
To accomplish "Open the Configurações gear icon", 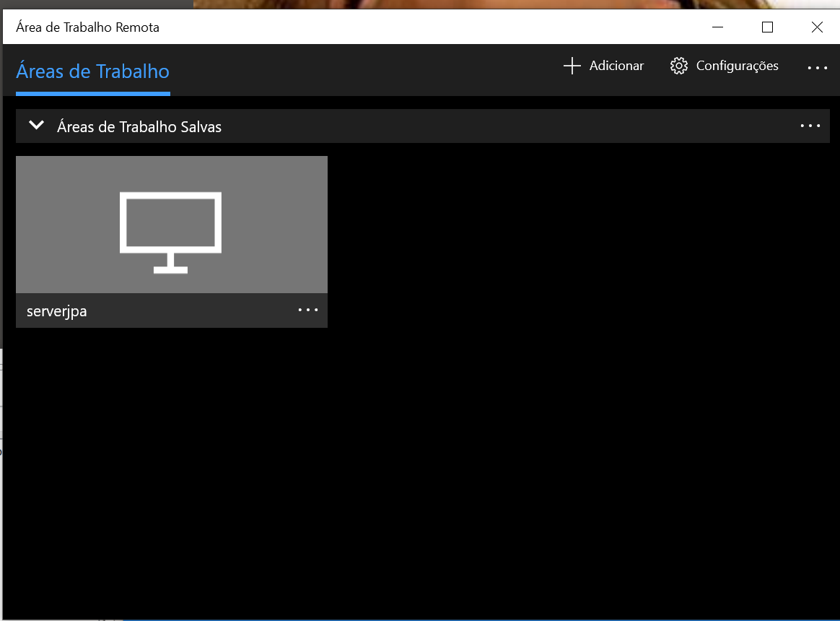I will (678, 66).
